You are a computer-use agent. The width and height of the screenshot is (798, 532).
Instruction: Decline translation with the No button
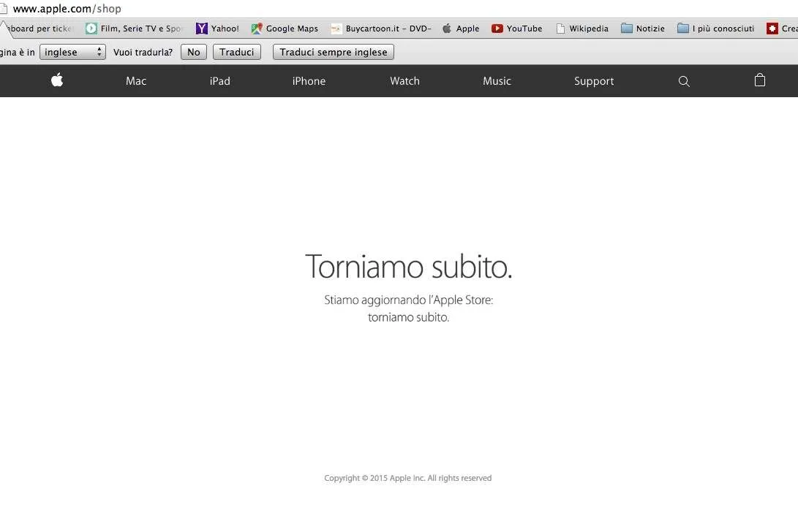pos(193,52)
